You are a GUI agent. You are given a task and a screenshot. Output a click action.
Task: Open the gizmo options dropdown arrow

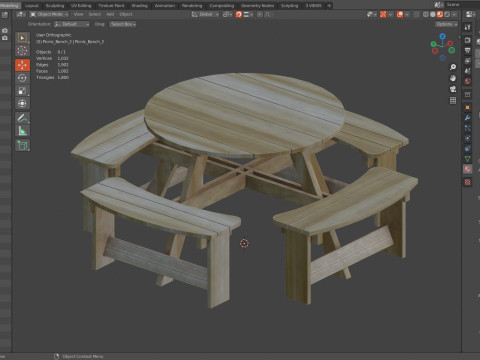[390, 14]
